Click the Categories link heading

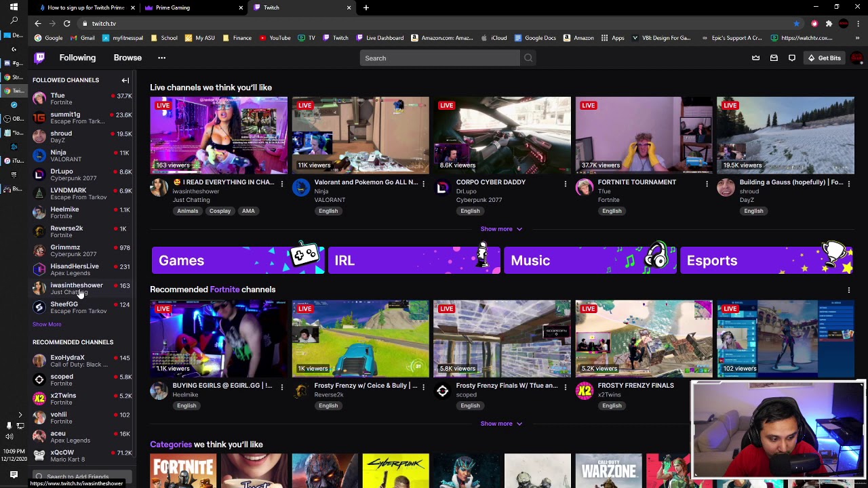coord(171,445)
